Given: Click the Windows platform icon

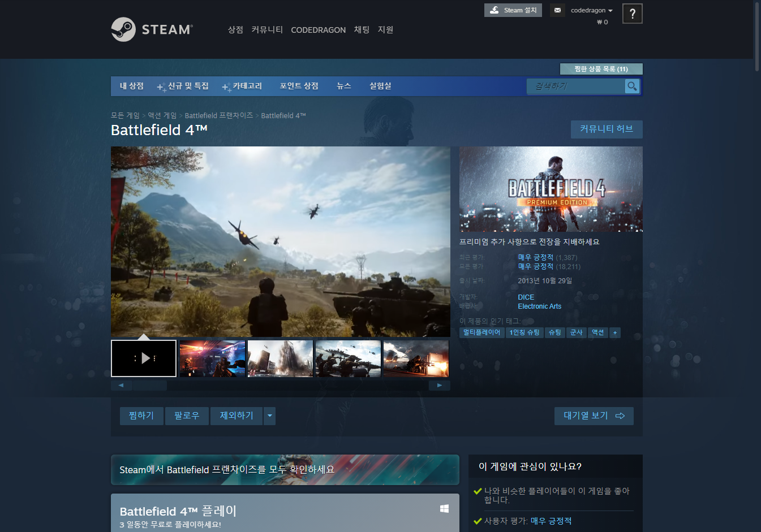Looking at the screenshot, I should 444,509.
